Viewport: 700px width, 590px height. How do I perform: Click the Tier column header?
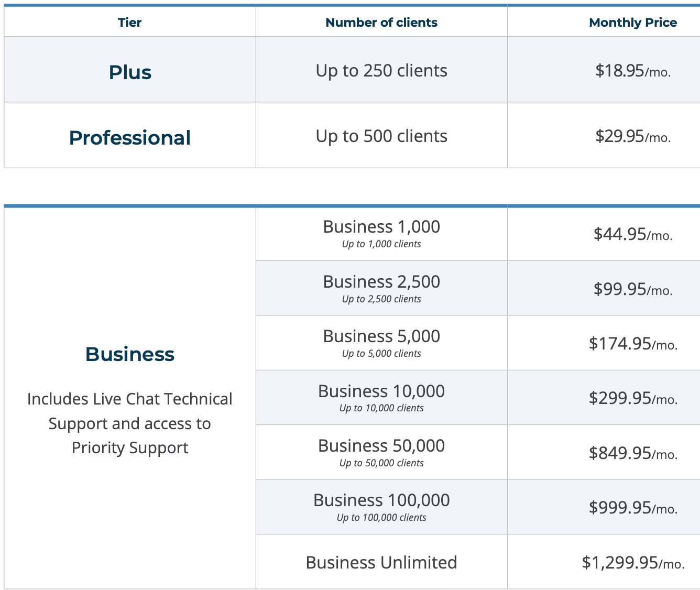point(129,23)
